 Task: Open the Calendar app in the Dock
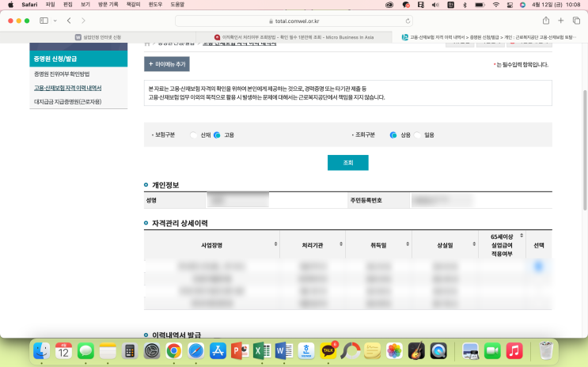[x=63, y=351]
